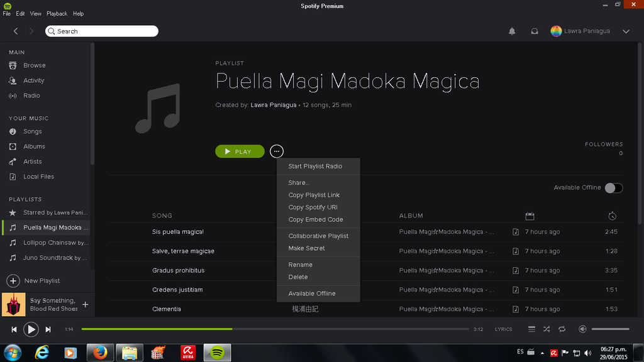
Task: Enable Collaborative Playlist in menu
Action: point(318,236)
